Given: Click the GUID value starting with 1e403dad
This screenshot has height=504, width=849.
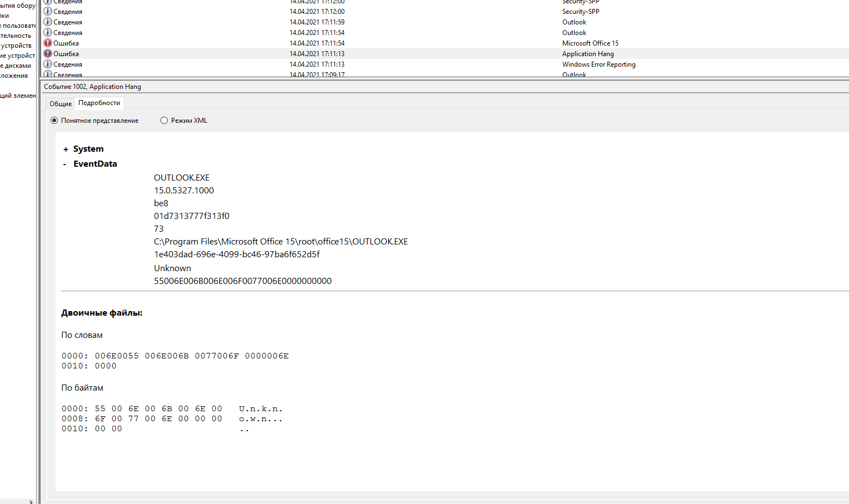Looking at the screenshot, I should [x=237, y=255].
